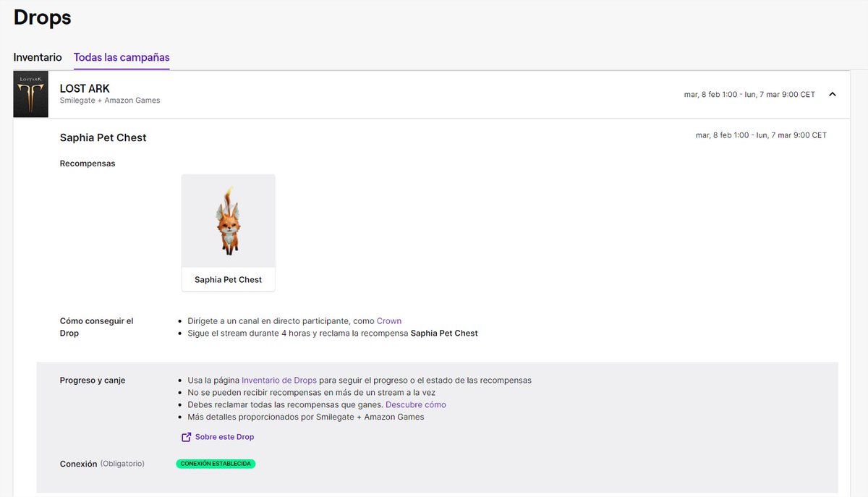Viewport: 868px width, 497px height.
Task: Click the Progreso y canje label
Action: point(93,381)
